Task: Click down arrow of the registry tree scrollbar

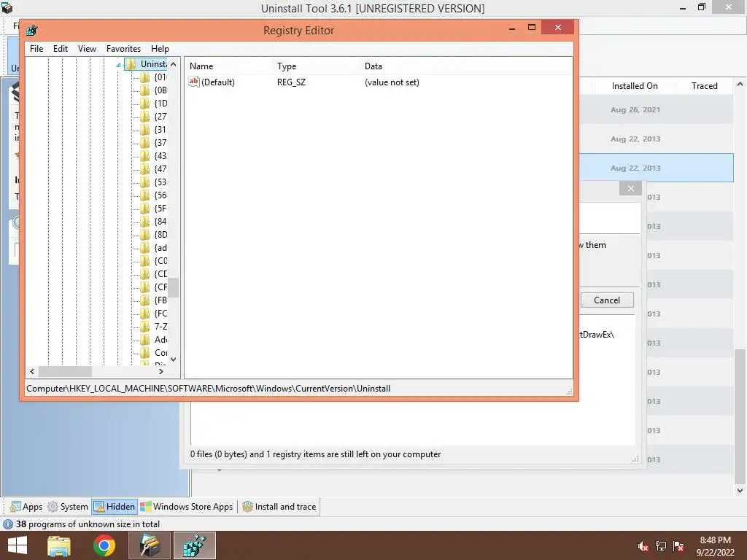Action: [174, 359]
